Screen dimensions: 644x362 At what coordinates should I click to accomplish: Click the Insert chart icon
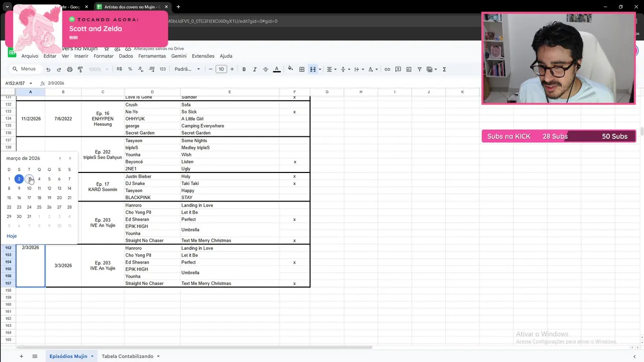point(409,69)
